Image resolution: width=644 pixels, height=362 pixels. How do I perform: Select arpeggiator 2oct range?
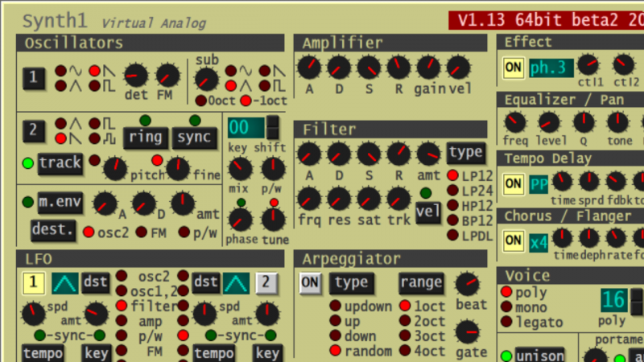[x=405, y=320]
